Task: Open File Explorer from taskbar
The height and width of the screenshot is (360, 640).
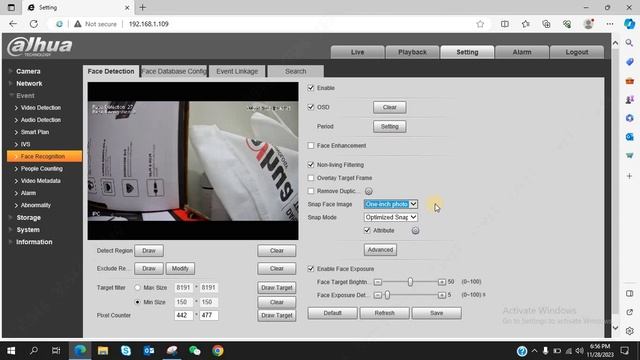Action: (103, 351)
